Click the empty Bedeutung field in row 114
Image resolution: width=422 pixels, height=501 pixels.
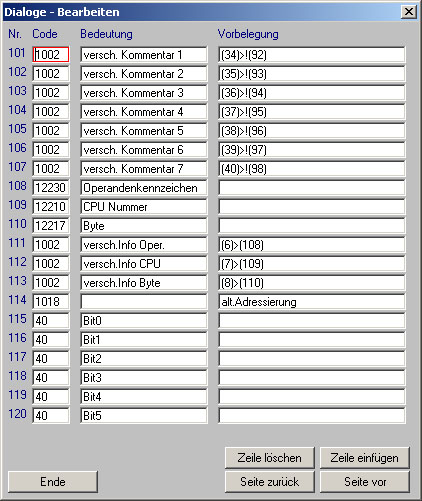144,301
